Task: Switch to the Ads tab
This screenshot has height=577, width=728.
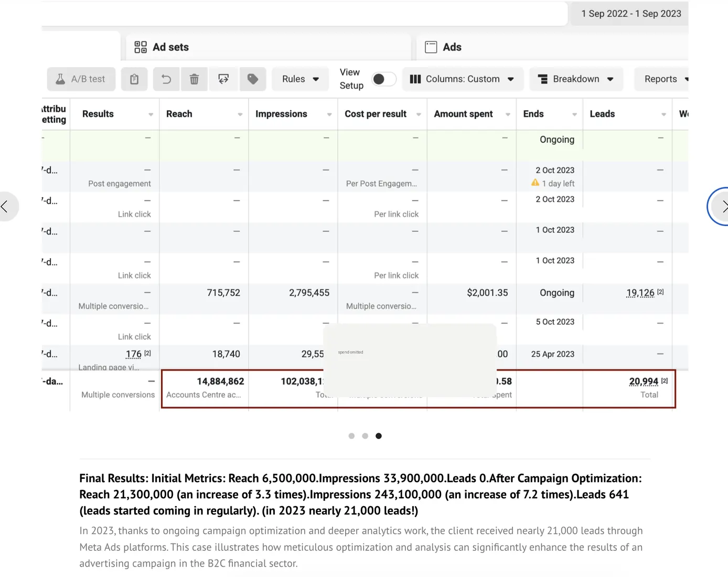Action: (552, 47)
